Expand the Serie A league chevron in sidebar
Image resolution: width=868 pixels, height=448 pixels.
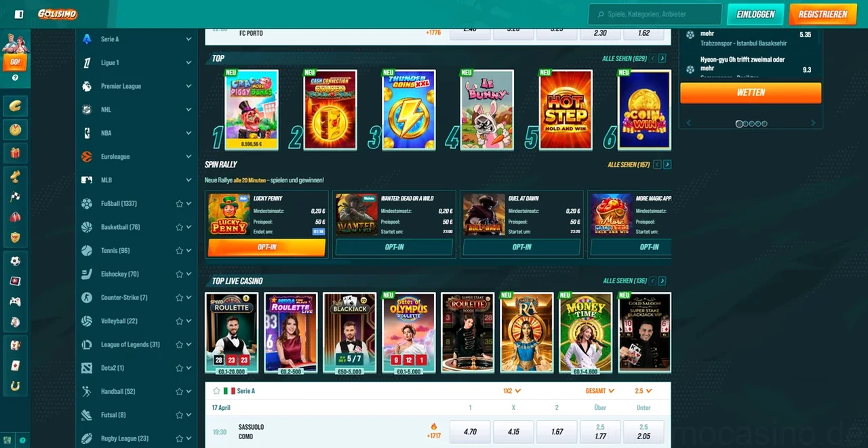pyautogui.click(x=189, y=39)
